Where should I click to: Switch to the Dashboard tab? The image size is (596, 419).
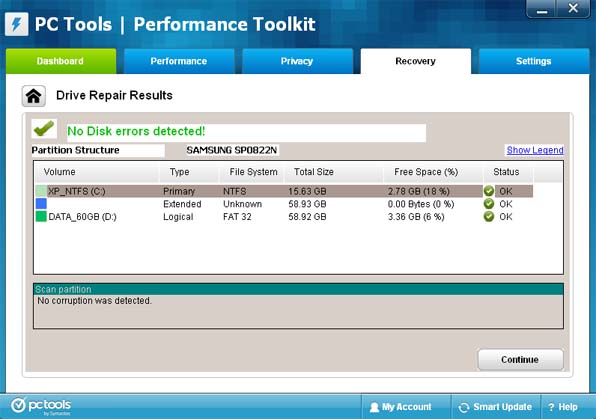coord(61,61)
